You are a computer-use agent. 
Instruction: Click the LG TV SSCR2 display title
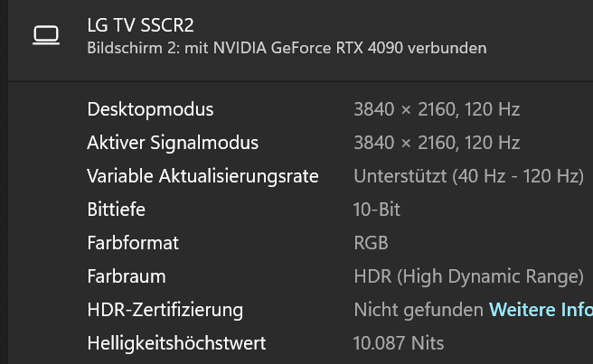(140, 25)
